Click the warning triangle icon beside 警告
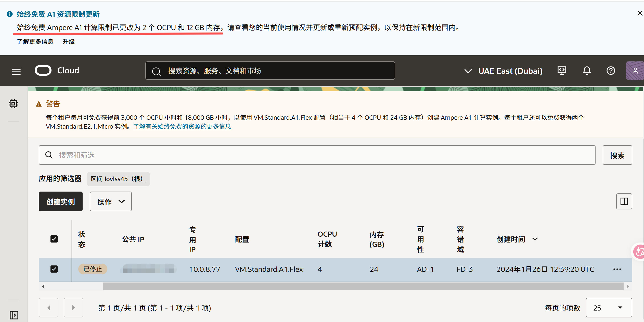644x322 pixels. pyautogui.click(x=39, y=104)
